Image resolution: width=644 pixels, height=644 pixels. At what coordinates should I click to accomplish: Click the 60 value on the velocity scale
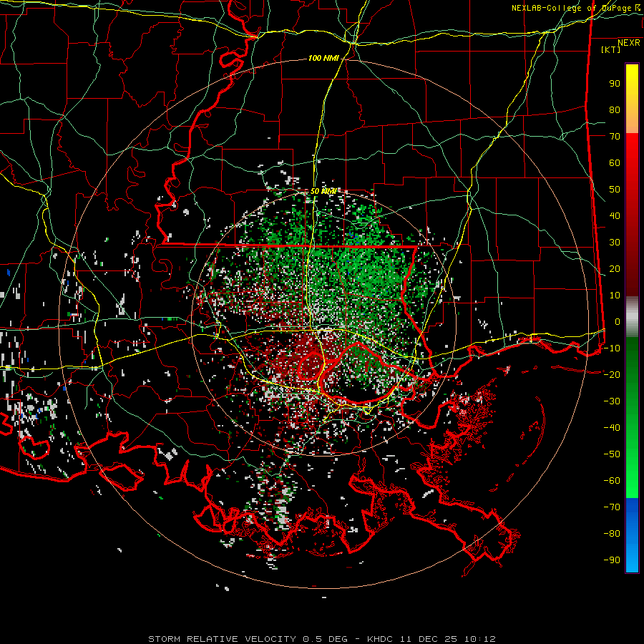pyautogui.click(x=615, y=163)
